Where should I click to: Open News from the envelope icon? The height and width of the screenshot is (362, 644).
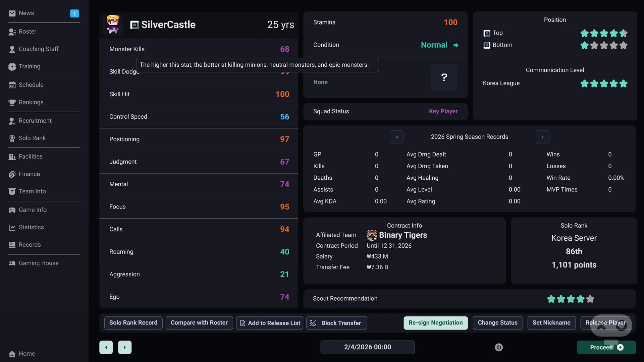click(12, 13)
